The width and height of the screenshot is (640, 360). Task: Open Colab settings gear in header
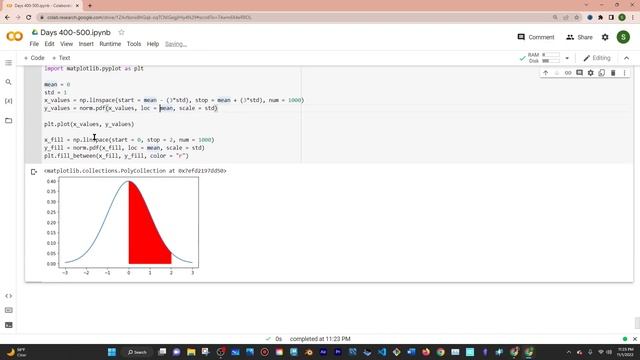(x=605, y=37)
